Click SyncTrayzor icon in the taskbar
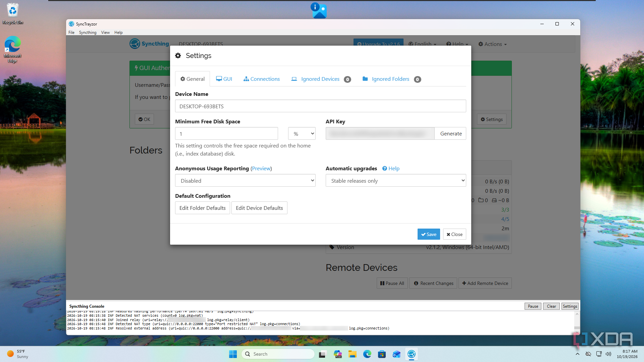The image size is (644, 362). point(411,354)
